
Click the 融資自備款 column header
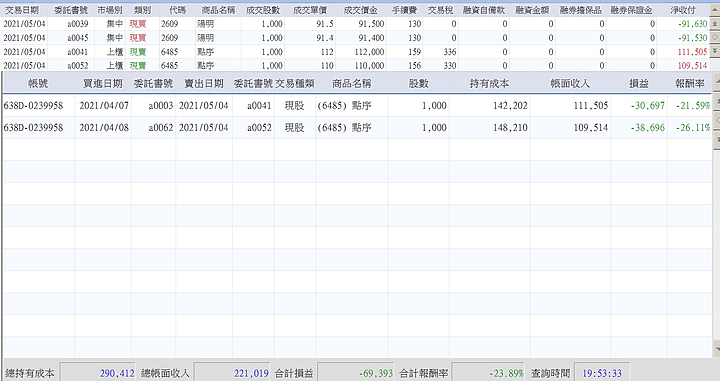[484, 10]
